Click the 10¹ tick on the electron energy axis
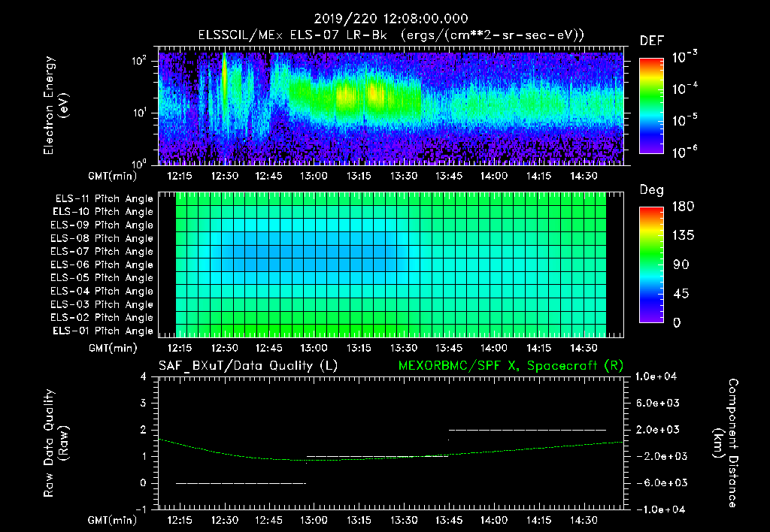Viewport: 770px width, 532px height. (139, 113)
